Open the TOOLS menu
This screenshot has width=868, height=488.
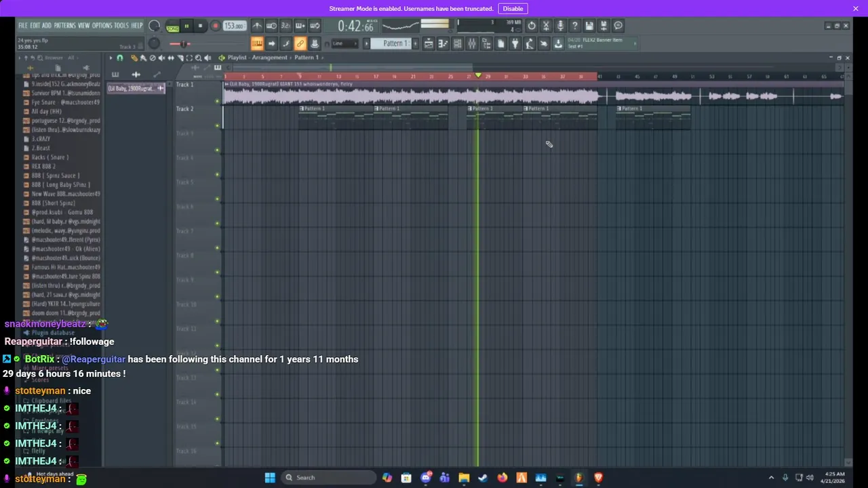coord(121,26)
